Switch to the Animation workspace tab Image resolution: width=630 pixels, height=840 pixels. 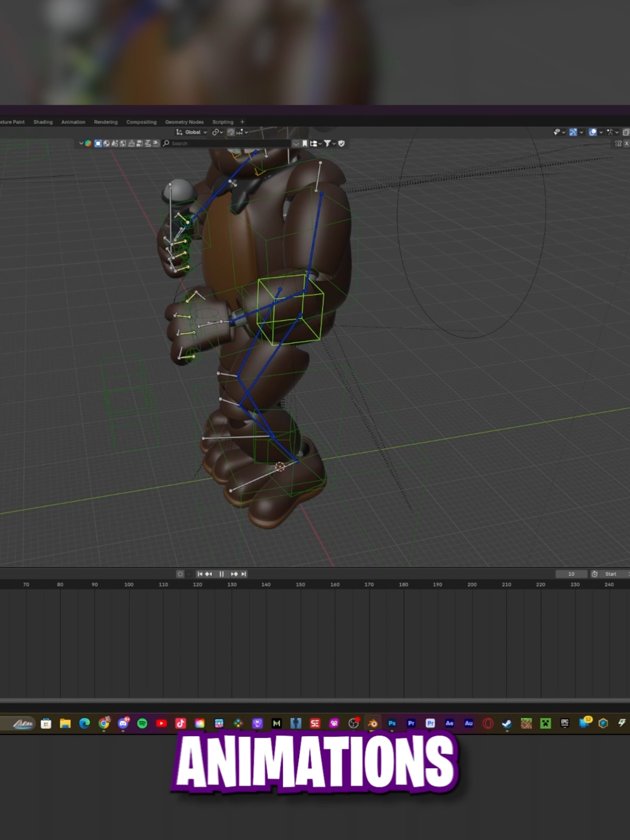73,122
